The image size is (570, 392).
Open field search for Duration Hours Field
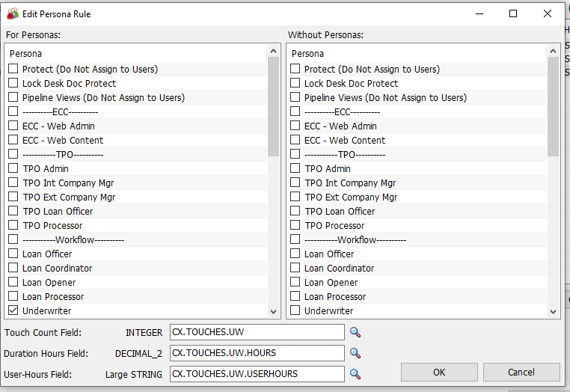[x=355, y=353]
